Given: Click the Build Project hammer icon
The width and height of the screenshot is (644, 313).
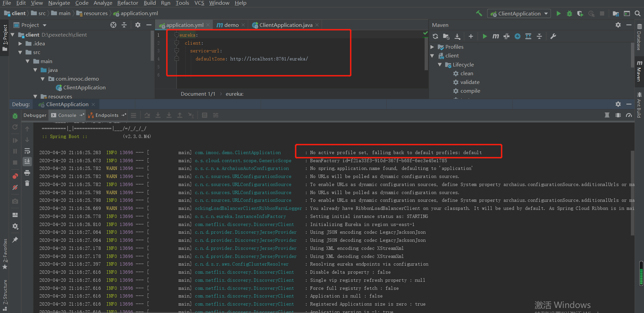Looking at the screenshot, I should [x=479, y=13].
